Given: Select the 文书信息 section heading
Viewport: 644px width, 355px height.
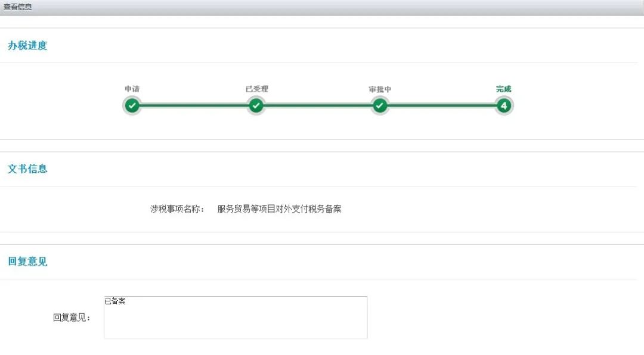Looking at the screenshot, I should coord(27,169).
